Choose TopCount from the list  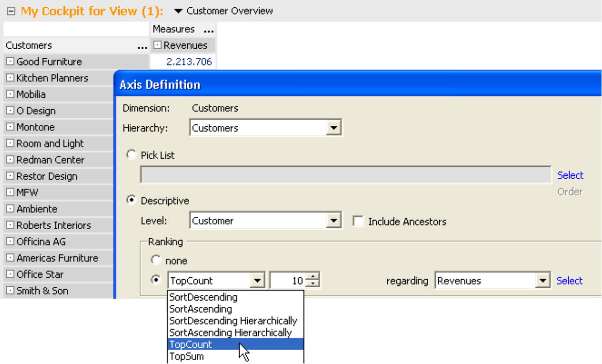(236, 344)
